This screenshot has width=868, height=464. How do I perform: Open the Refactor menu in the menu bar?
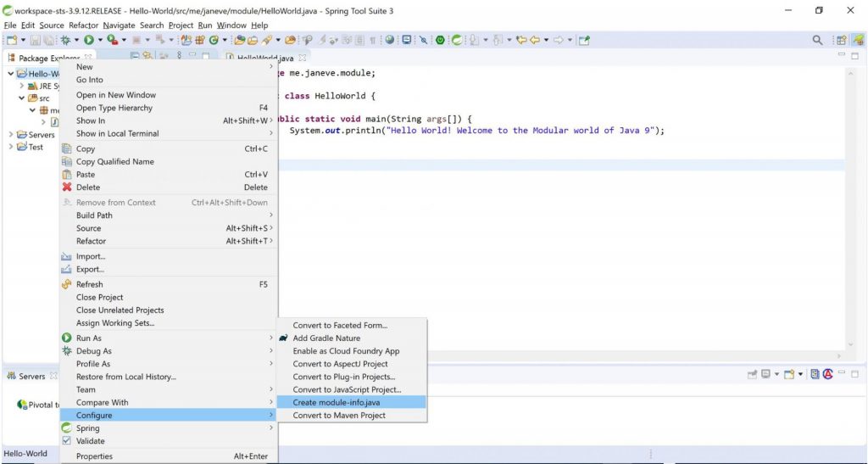(x=84, y=25)
